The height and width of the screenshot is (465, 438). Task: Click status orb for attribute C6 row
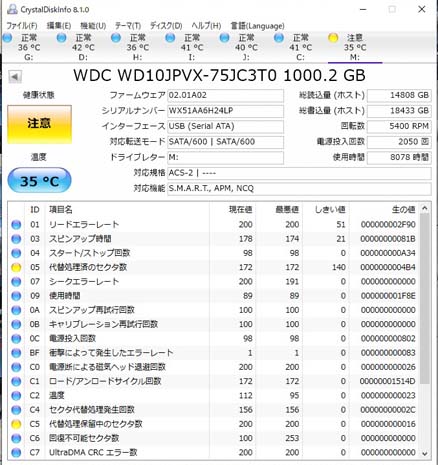pos(16,438)
